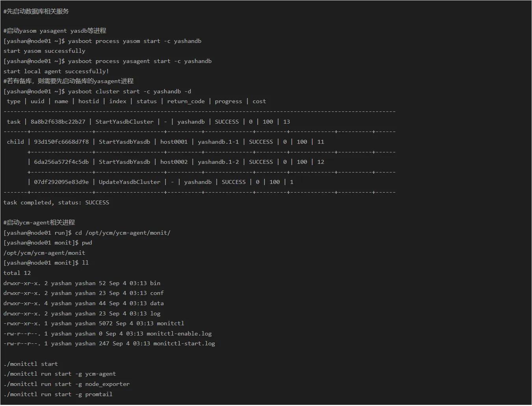Screen dimensions: 532x406
Task: Click the 'host0002' hostid text
Action: [x=174, y=162]
